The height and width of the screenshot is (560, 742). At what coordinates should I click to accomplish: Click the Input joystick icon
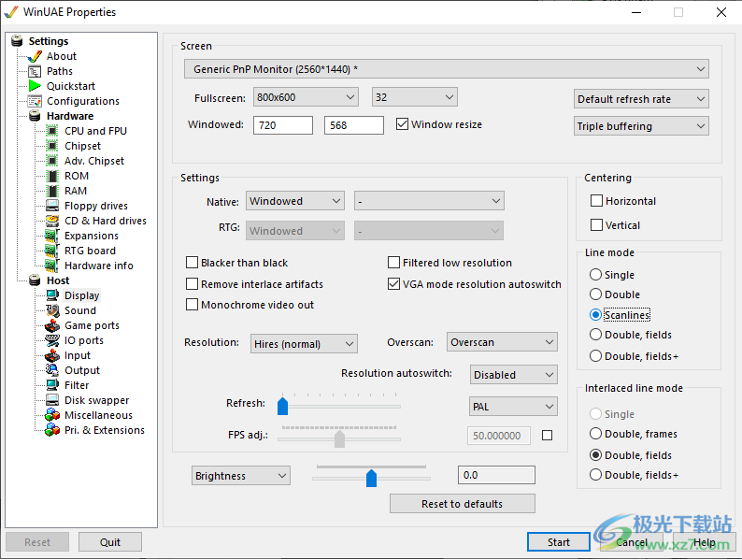52,355
